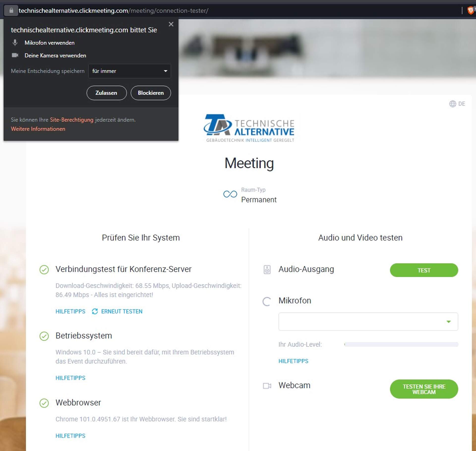Click Testen Sie Ihre Webcam button
This screenshot has height=451, width=476.
click(424, 389)
